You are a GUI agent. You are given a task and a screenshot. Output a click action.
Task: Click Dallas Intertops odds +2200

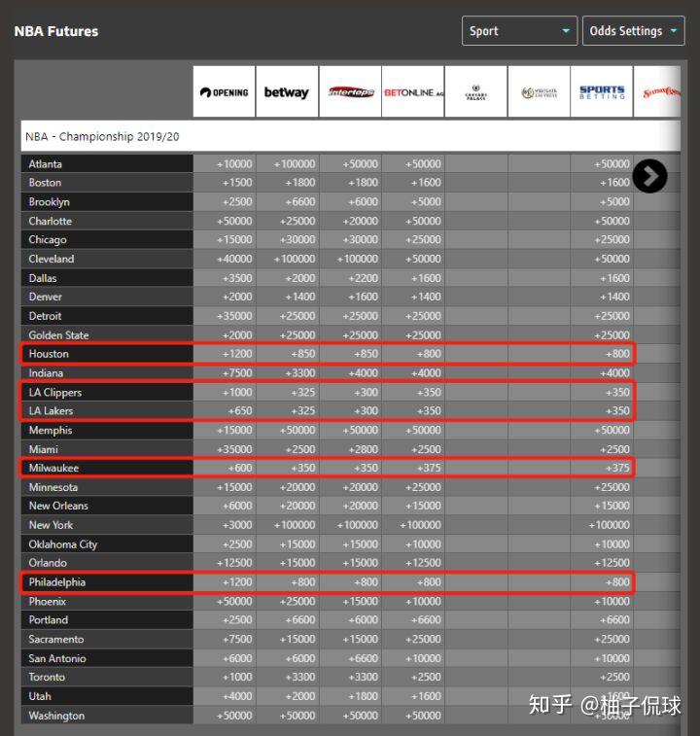pyautogui.click(x=363, y=278)
